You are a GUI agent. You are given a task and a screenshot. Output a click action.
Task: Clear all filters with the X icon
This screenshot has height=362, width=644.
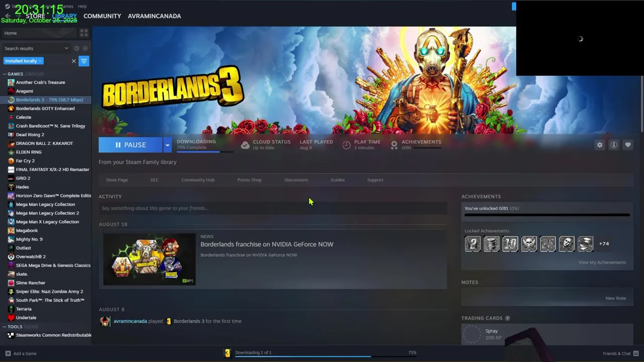click(x=73, y=61)
